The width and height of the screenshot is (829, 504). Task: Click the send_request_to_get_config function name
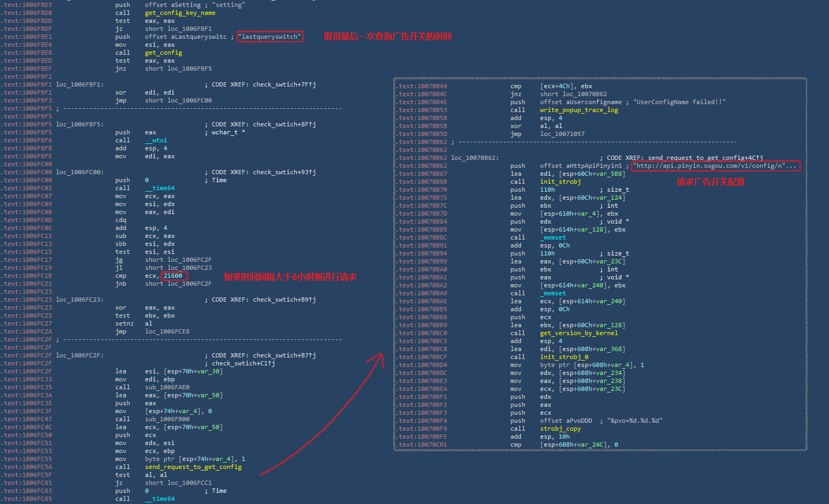pos(193,467)
